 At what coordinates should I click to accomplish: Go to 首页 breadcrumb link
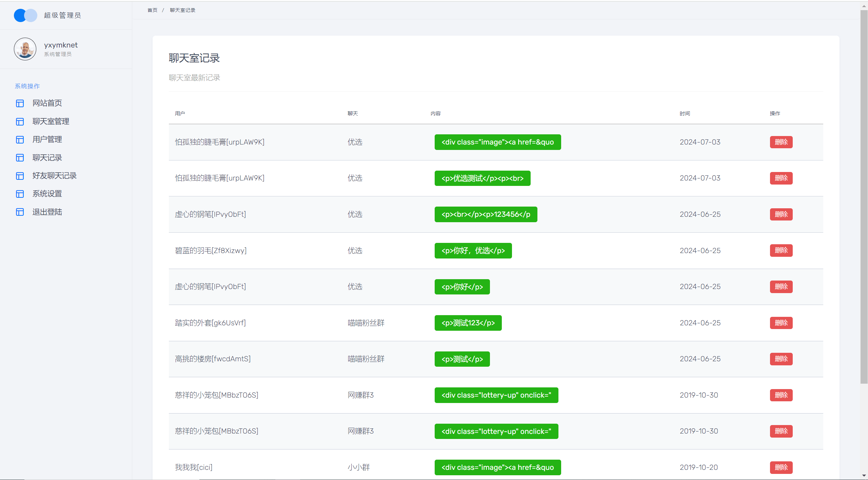coord(152,10)
